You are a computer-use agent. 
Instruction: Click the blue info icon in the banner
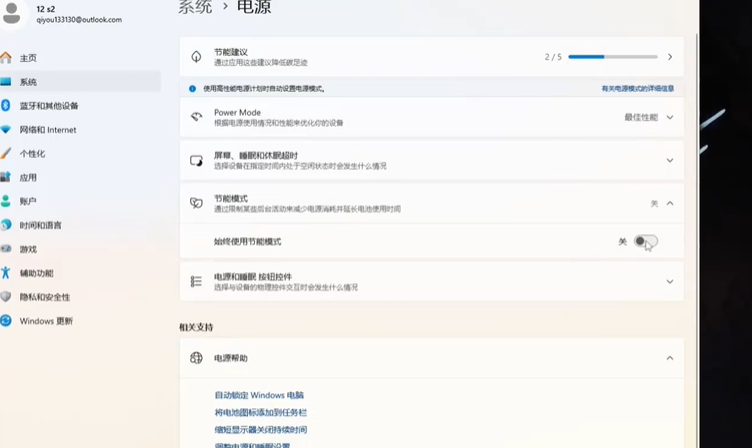pyautogui.click(x=192, y=89)
